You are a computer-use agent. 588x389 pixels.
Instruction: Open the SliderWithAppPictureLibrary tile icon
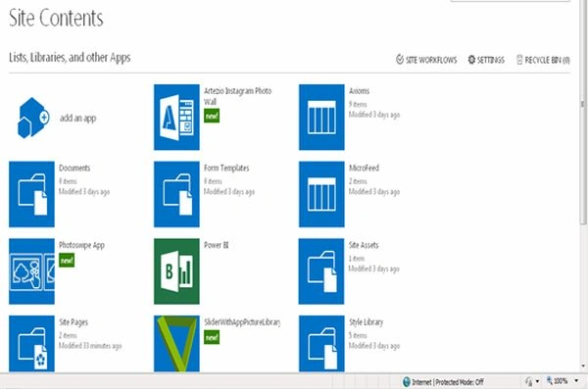pos(176,344)
